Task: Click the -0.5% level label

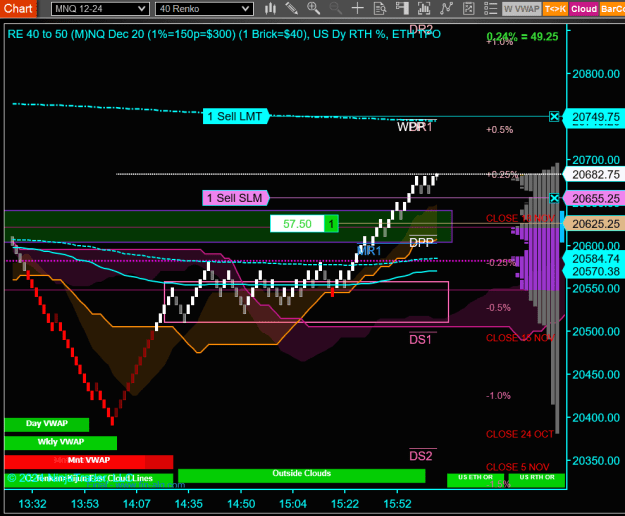Action: [x=498, y=308]
